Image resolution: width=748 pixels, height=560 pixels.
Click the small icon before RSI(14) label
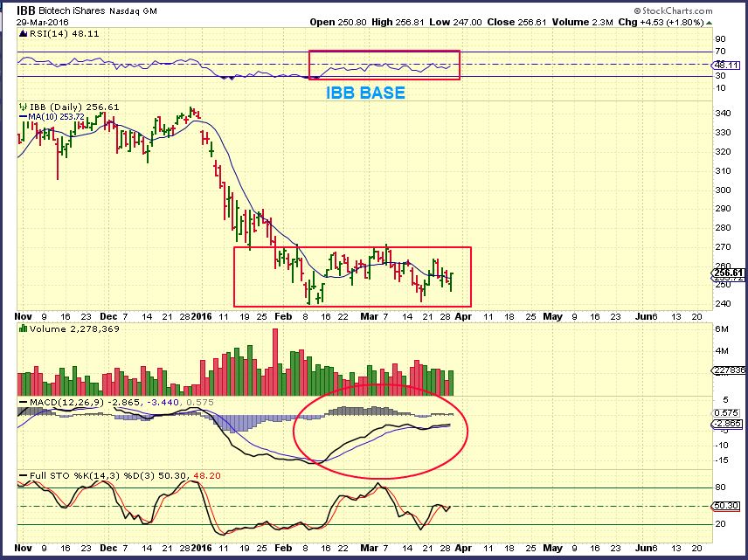tap(23, 34)
